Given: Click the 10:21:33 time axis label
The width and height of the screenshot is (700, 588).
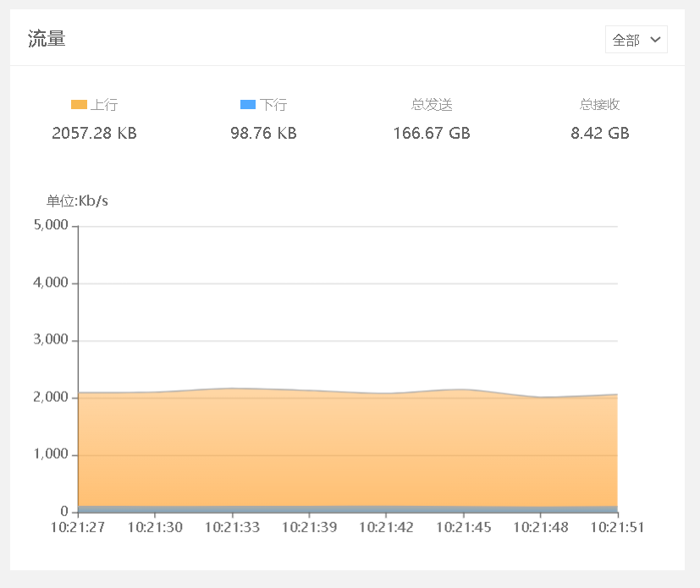Looking at the screenshot, I should [x=232, y=527].
